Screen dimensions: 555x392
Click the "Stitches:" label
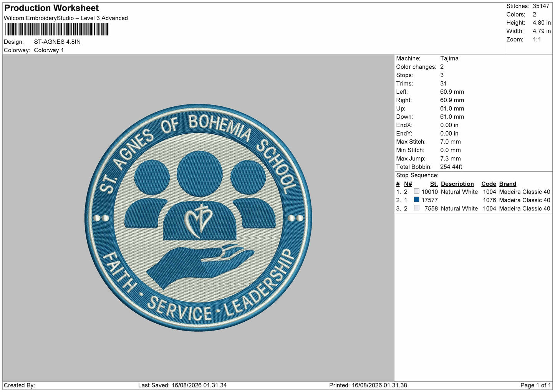pos(518,6)
